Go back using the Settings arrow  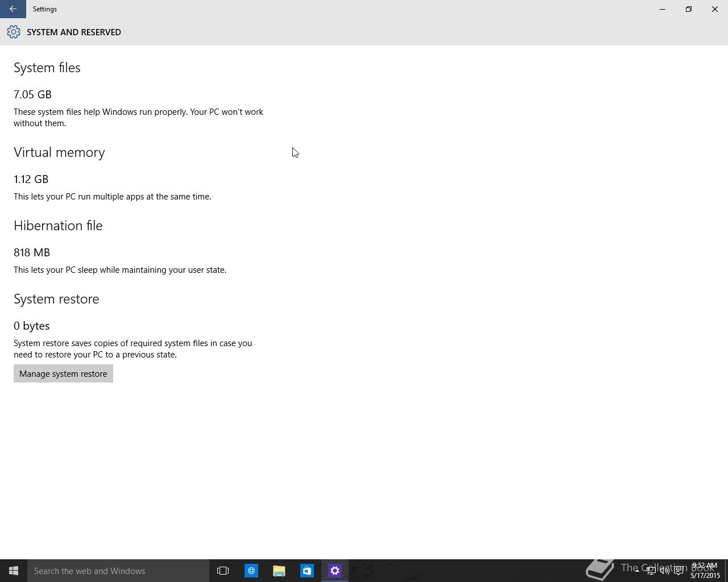coord(13,9)
